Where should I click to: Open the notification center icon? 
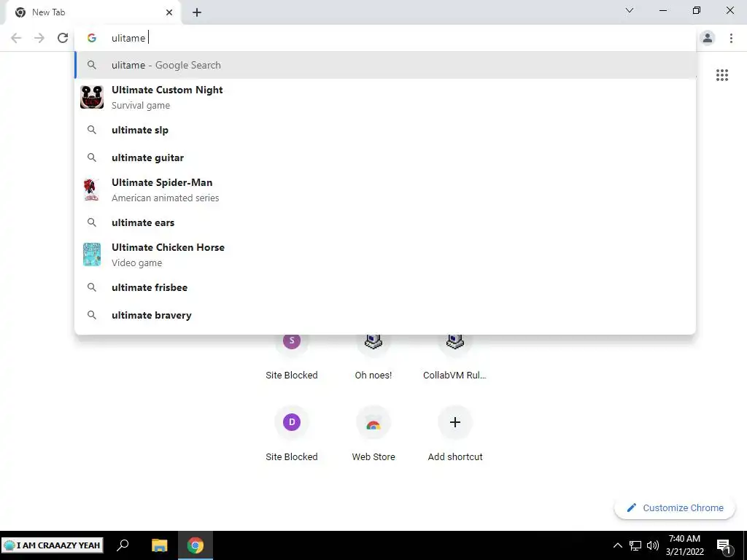(724, 545)
